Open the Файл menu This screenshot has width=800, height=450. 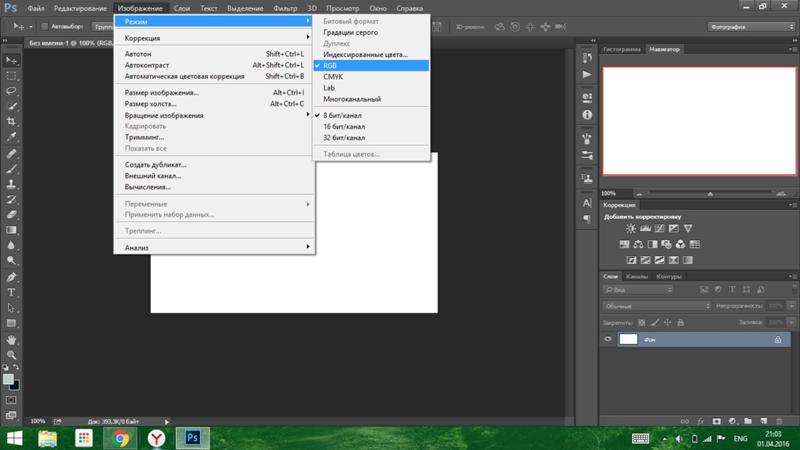click(36, 8)
